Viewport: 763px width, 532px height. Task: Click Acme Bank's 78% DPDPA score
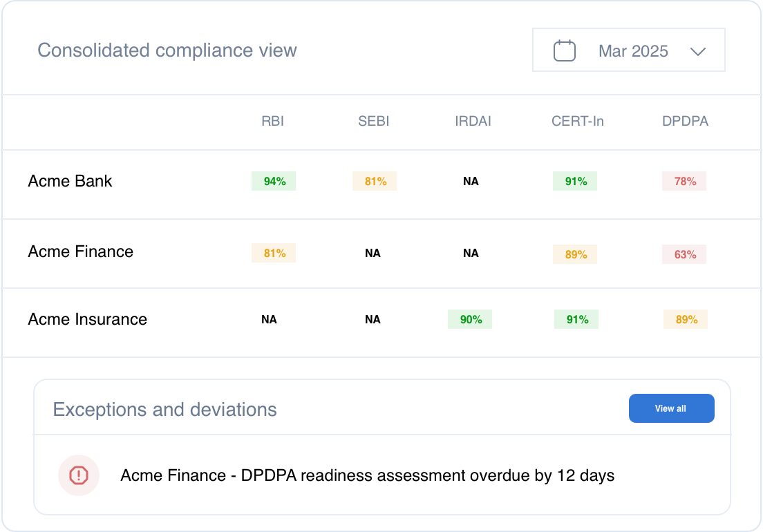(x=684, y=181)
